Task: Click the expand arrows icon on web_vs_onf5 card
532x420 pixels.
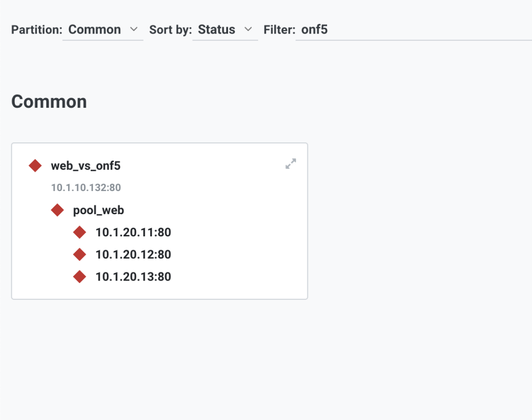Action: click(291, 164)
